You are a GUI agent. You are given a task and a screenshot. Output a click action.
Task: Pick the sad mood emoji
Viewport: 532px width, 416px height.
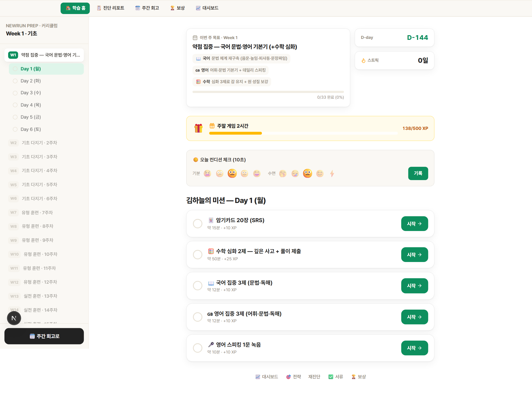(x=220, y=173)
